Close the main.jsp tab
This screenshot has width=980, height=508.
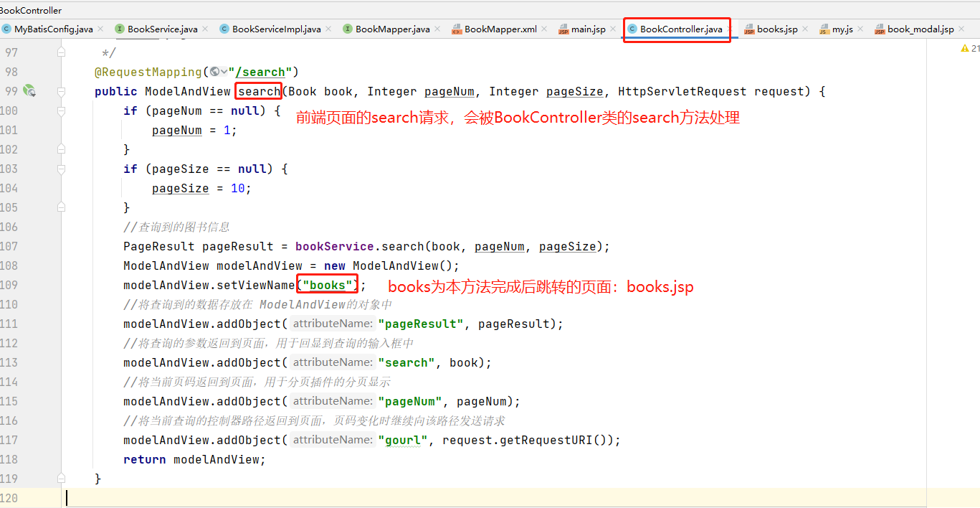(613, 29)
